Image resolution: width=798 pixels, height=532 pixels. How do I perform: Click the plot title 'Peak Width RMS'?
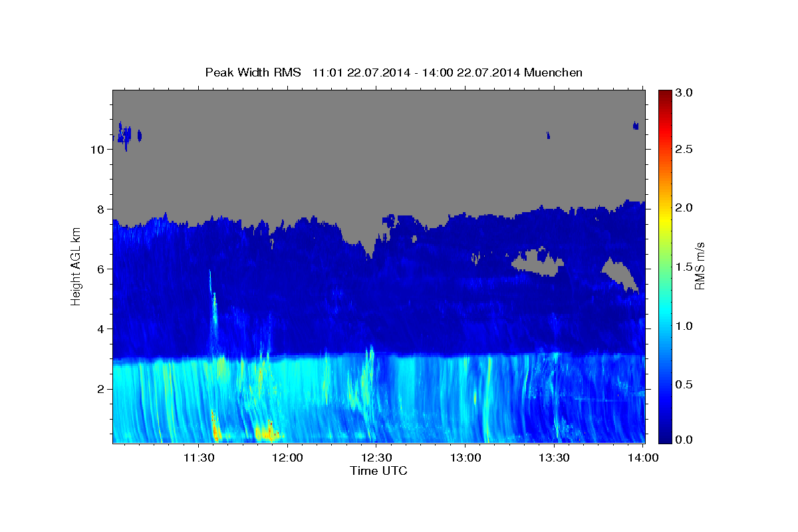(253, 72)
